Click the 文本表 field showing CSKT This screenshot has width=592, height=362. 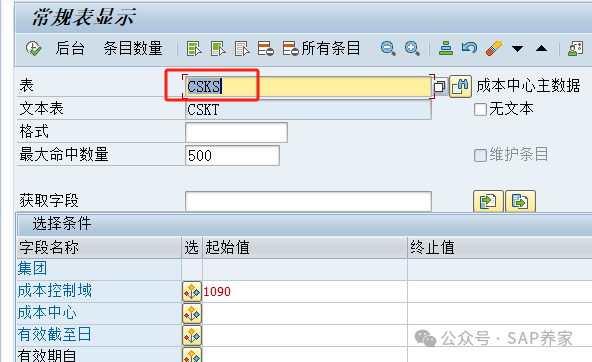[308, 110]
